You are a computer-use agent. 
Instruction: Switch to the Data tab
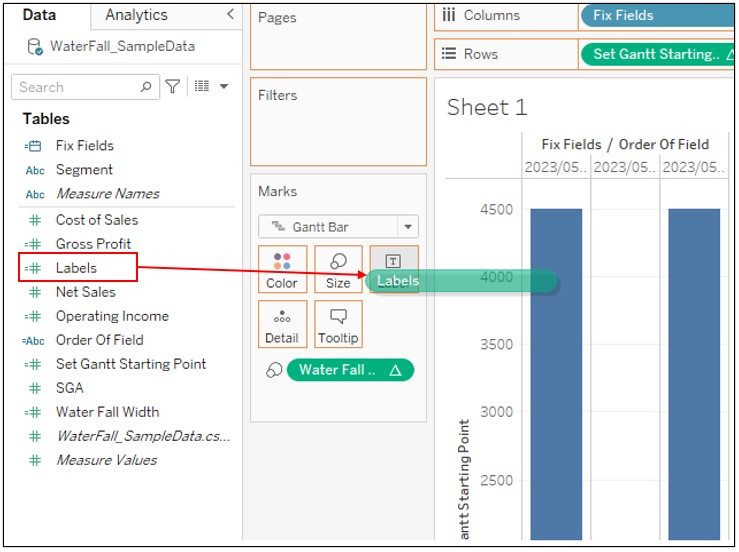40,15
